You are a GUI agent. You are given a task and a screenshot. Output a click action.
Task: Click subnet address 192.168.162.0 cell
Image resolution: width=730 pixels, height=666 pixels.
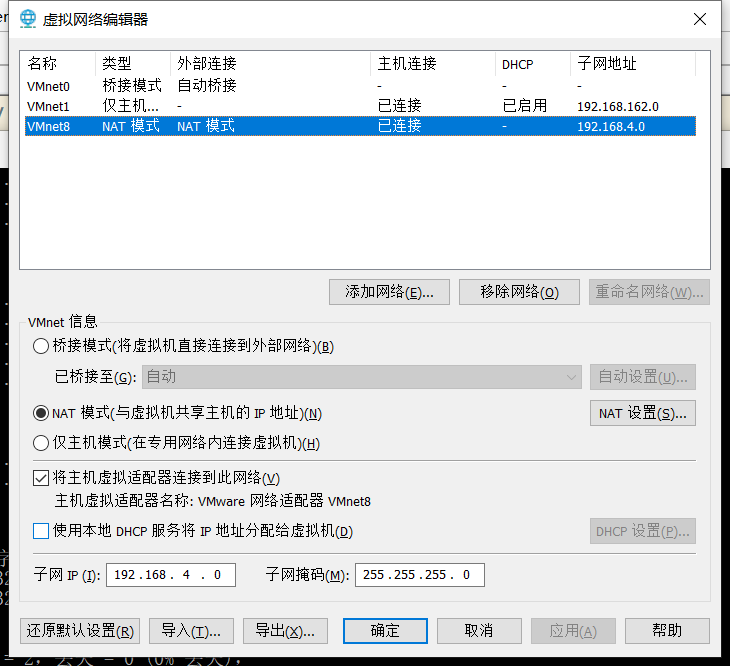618,107
